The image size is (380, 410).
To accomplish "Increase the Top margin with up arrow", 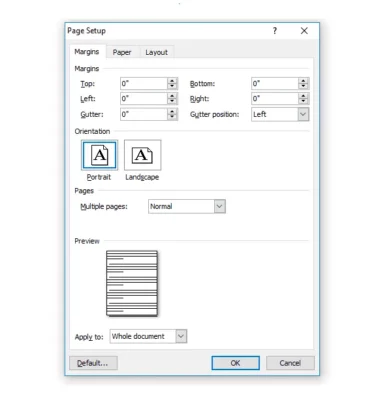I will pyautogui.click(x=172, y=81).
